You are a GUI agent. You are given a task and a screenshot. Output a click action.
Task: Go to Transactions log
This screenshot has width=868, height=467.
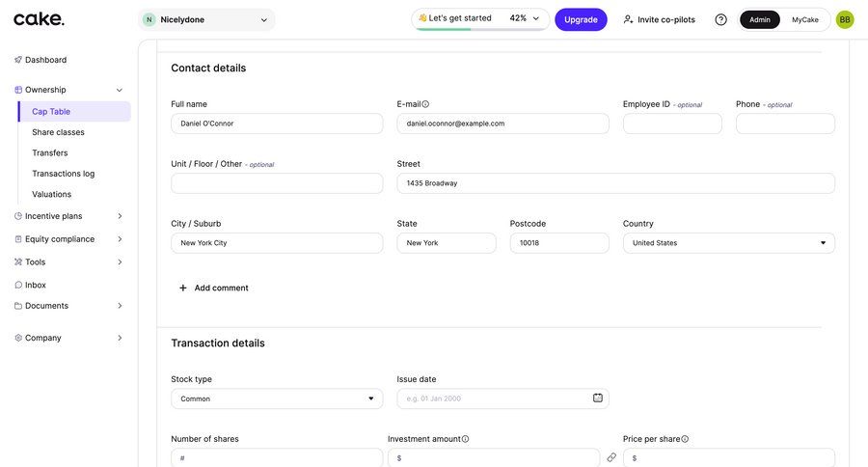(x=63, y=174)
